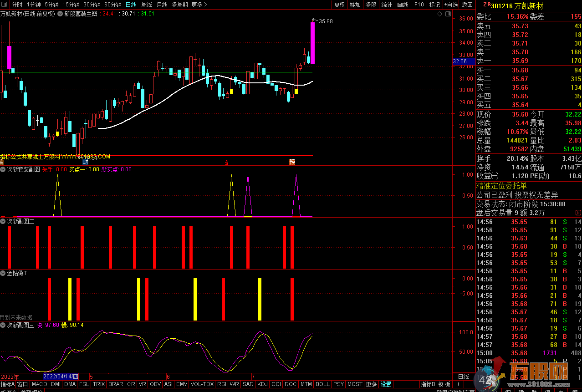Collapse the 次新副图二 panel arrow

(x=3, y=221)
